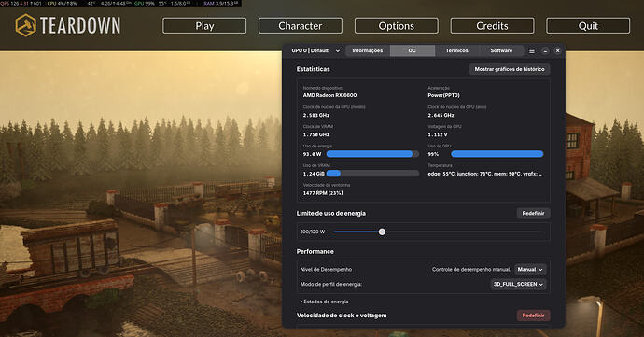This screenshot has height=337, width=644.
Task: Click the 93.0 W power usage value
Action: pos(312,154)
